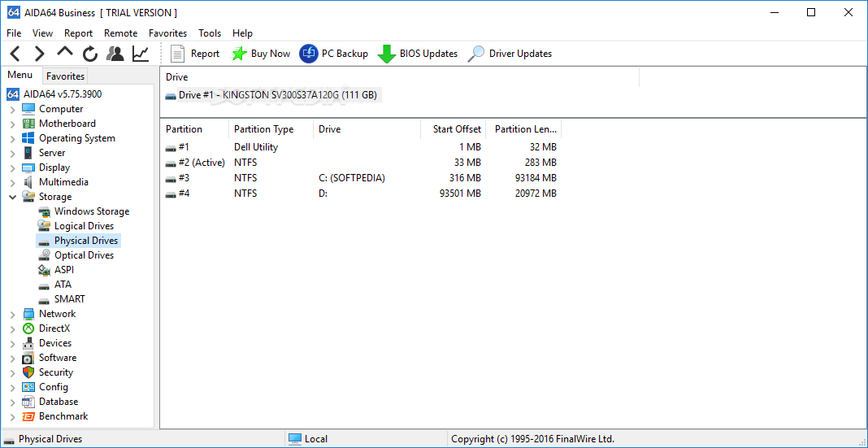Switch to the Favorites tab
Image resolution: width=868 pixels, height=448 pixels.
pos(65,76)
